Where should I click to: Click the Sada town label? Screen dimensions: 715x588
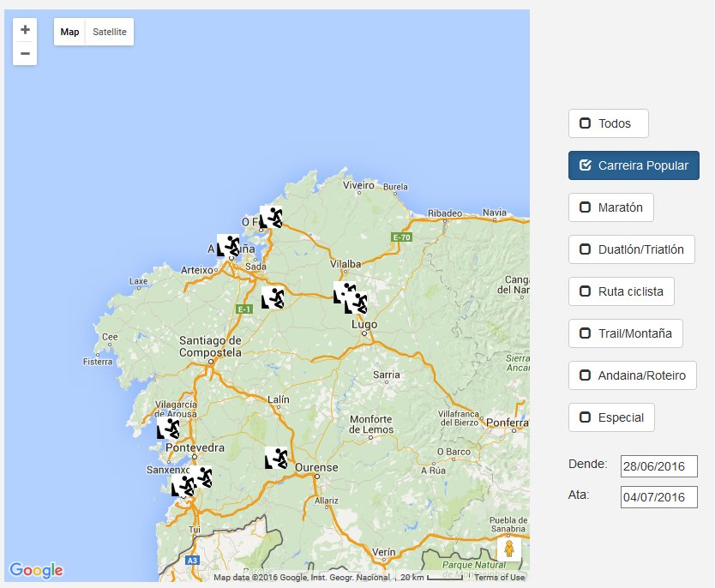[x=255, y=267]
